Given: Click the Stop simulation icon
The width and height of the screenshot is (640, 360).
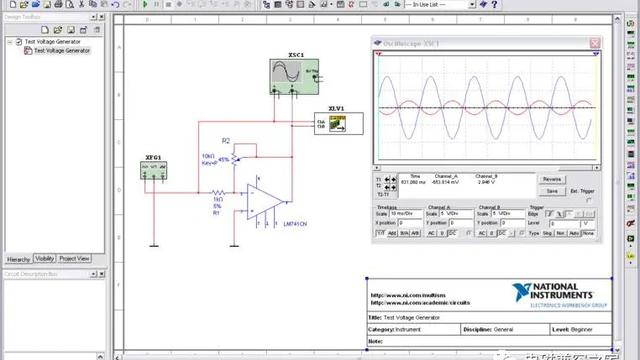Looking at the screenshot, I should 168,4.
